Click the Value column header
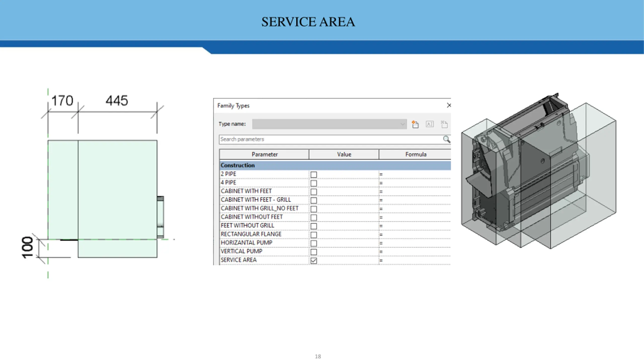The width and height of the screenshot is (644, 362). point(344,154)
